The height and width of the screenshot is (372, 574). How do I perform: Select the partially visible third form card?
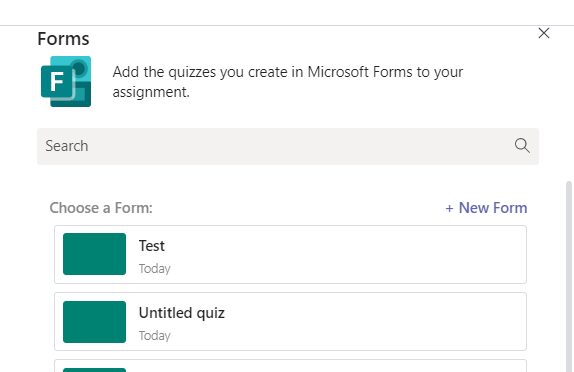pyautogui.click(x=290, y=366)
